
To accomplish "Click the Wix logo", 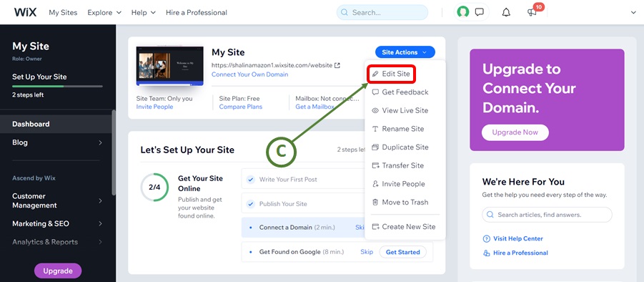I will [x=25, y=12].
